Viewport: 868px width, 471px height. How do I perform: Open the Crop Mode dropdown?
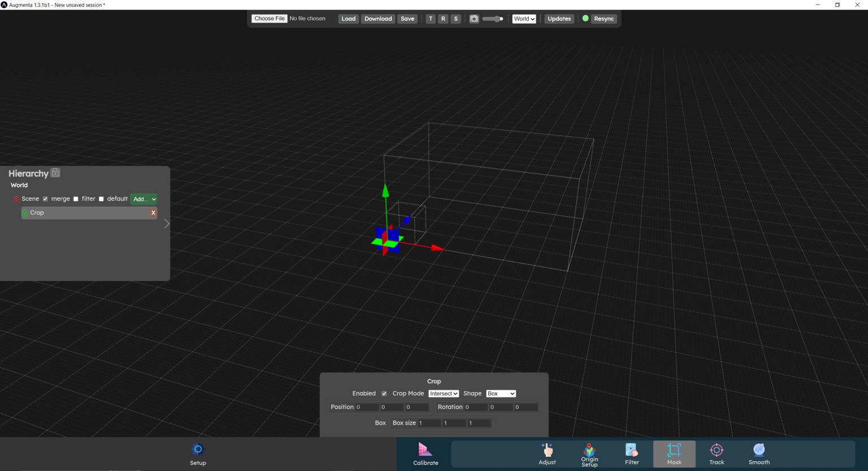click(444, 393)
